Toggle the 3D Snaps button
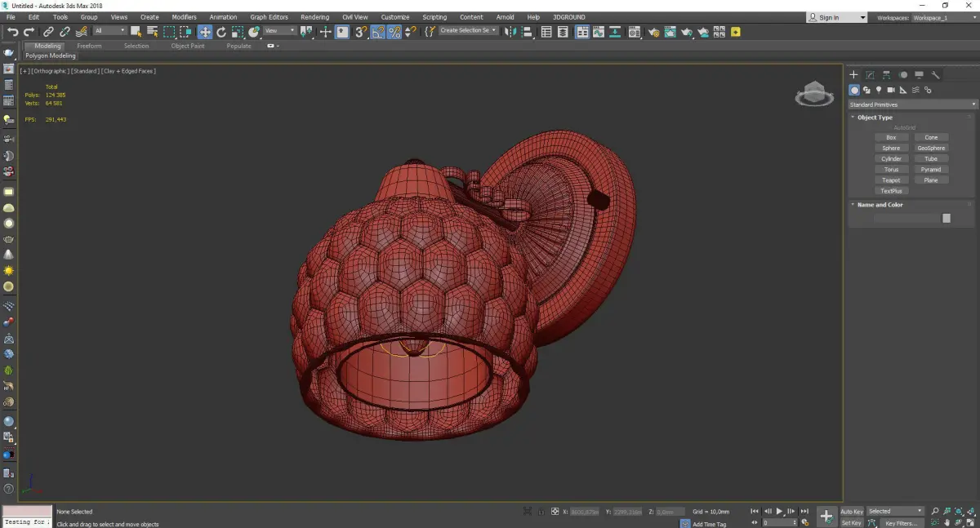 coord(361,32)
